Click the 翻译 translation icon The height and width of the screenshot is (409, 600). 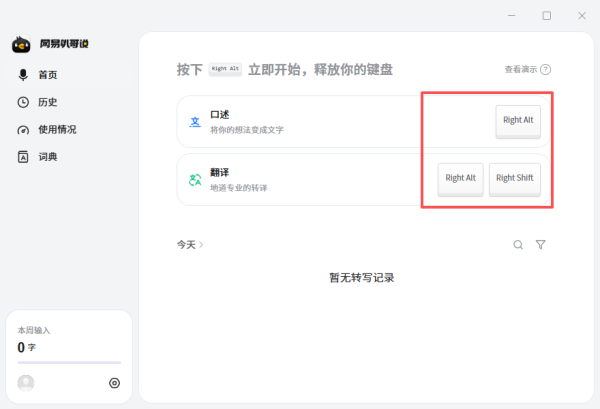click(195, 179)
